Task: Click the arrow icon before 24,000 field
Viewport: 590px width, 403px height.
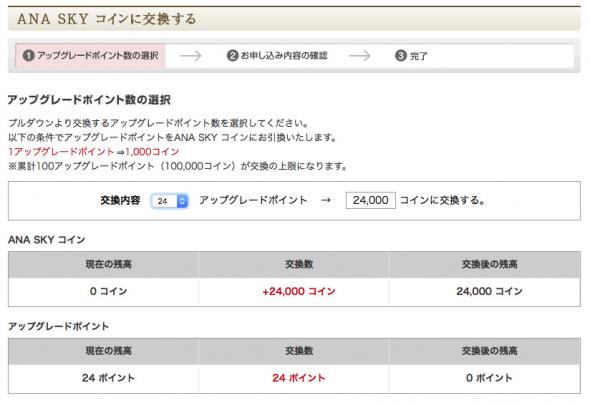Action: tap(326, 200)
